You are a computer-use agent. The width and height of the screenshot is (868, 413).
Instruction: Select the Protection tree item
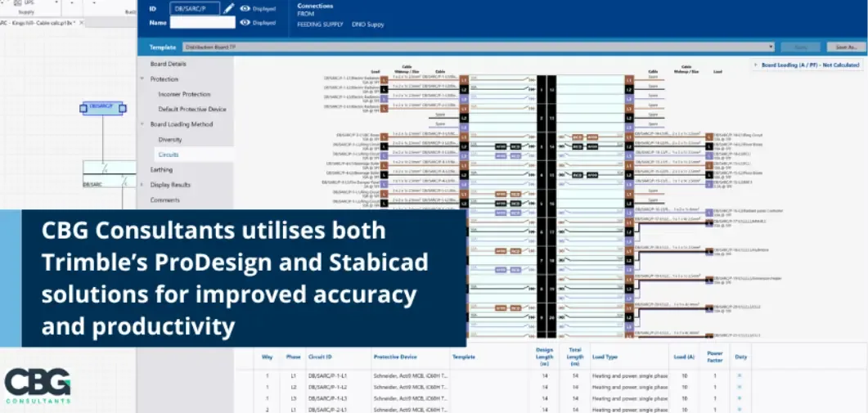pyautogui.click(x=164, y=79)
